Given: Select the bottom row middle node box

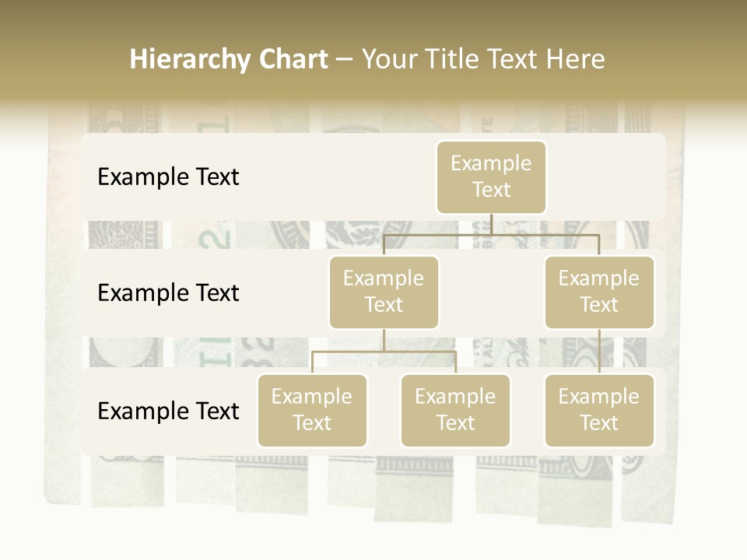Looking at the screenshot, I should coord(455,410).
